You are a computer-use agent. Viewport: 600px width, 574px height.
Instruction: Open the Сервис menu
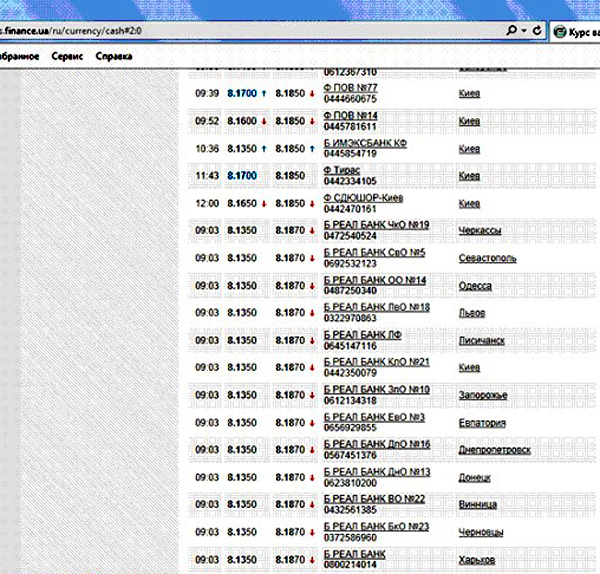(x=67, y=56)
